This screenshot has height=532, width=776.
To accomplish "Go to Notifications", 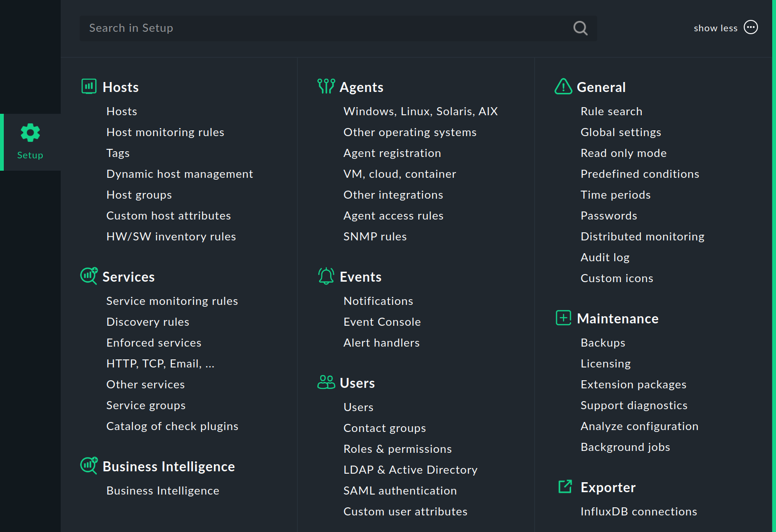I will click(379, 301).
